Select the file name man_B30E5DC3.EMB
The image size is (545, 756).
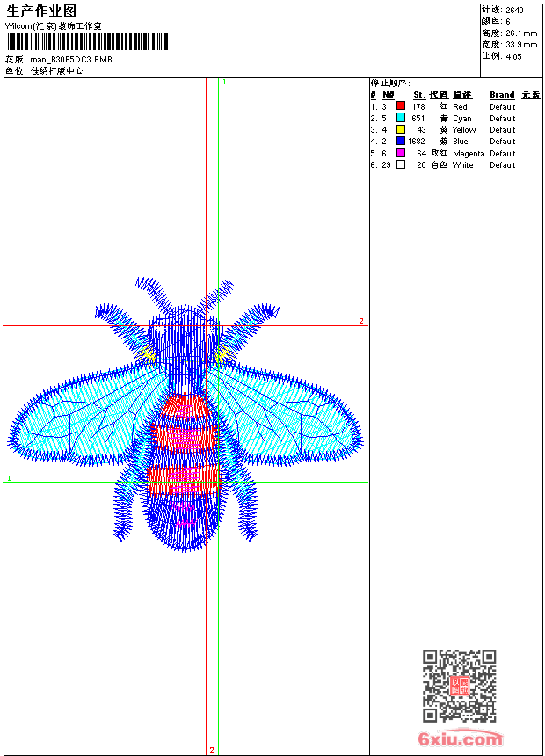71,59
